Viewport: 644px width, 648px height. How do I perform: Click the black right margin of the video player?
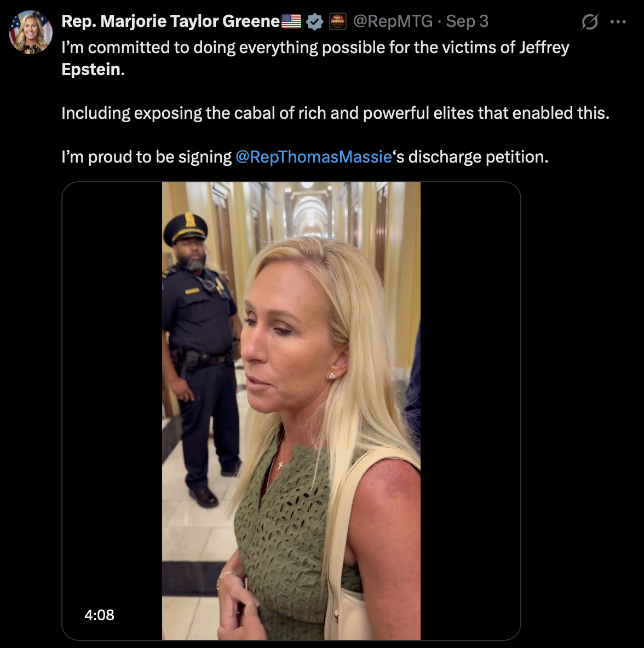(470, 410)
